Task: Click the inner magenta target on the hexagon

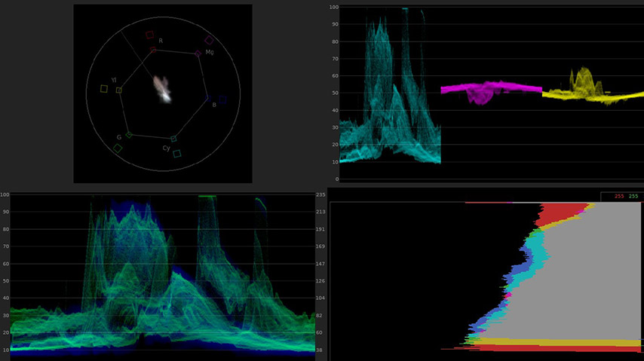Action: point(198,54)
